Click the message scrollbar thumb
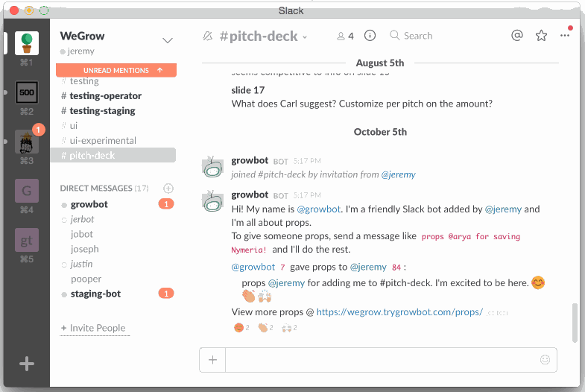This screenshot has width=585, height=392. [x=574, y=322]
